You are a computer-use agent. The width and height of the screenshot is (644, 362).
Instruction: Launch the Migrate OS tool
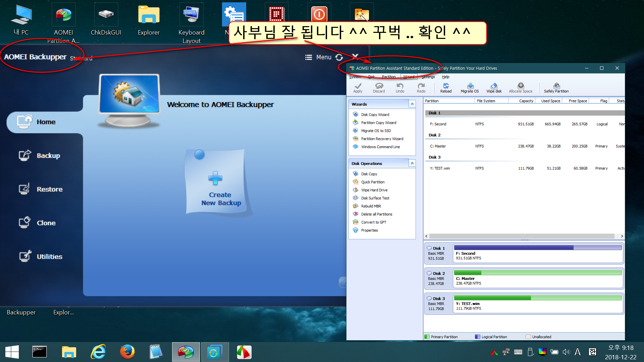tap(470, 88)
